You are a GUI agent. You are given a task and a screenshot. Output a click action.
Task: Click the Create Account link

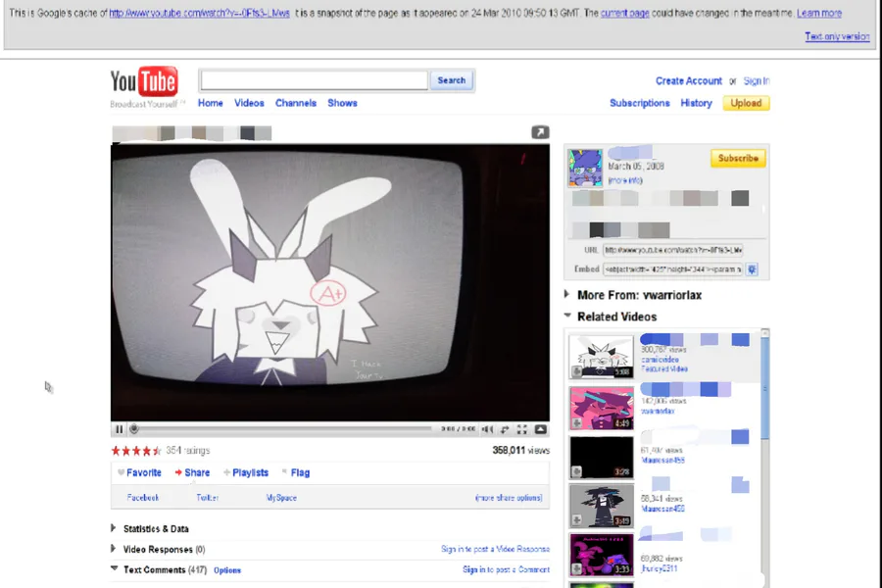(689, 81)
